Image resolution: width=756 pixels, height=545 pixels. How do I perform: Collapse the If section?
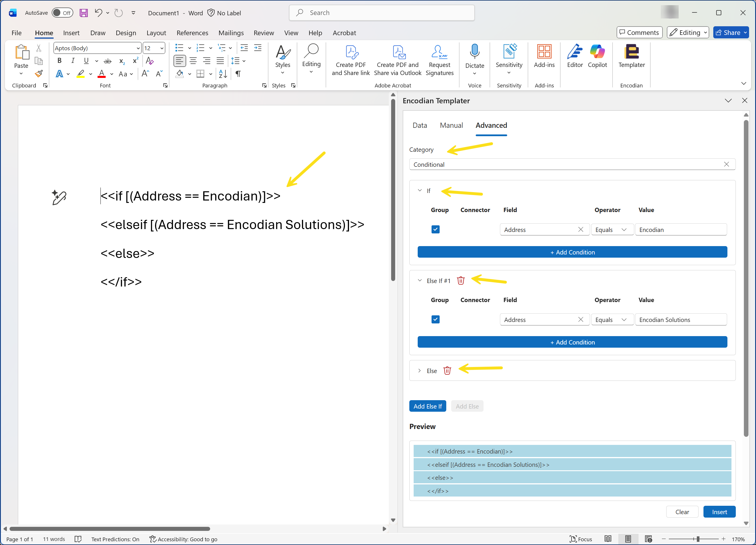(420, 190)
